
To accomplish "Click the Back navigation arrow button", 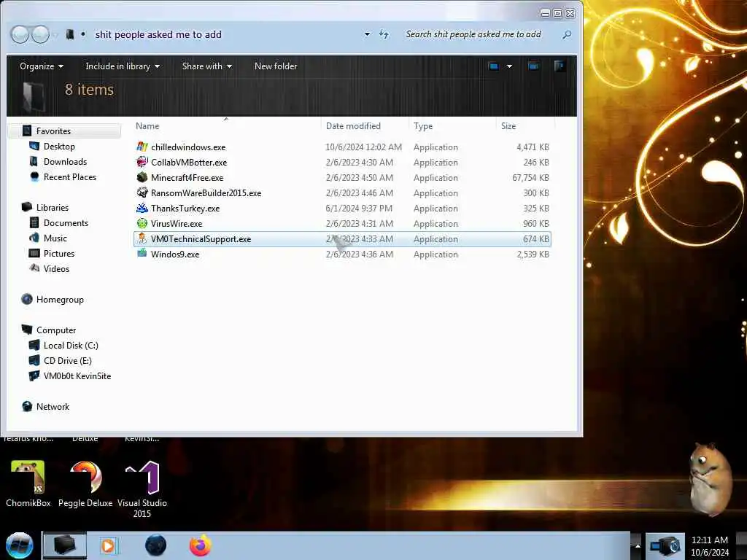I will [20, 34].
